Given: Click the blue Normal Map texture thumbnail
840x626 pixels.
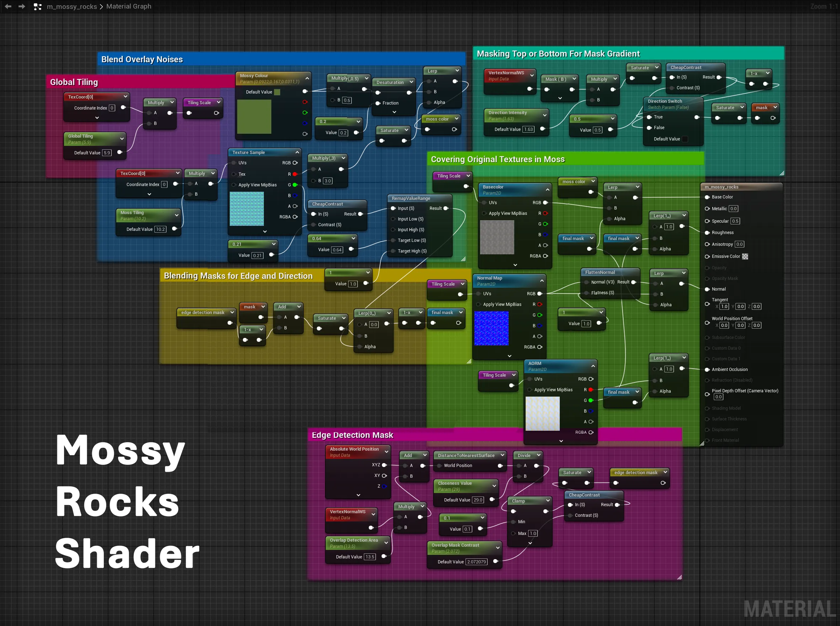Looking at the screenshot, I should [x=491, y=328].
